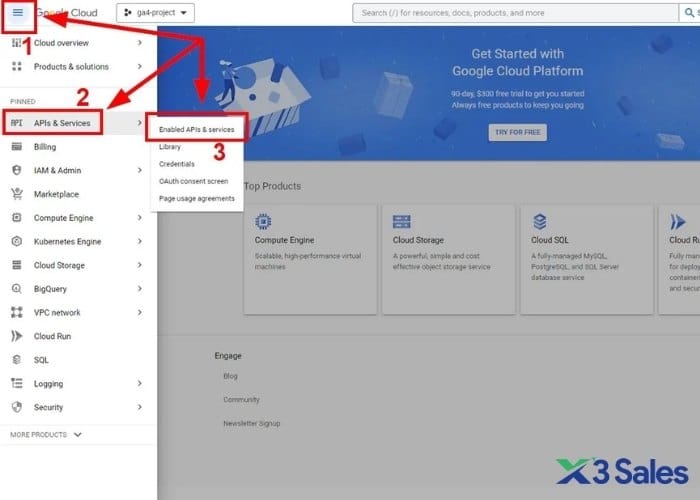Click the Cloud Storage sidebar icon

click(17, 265)
